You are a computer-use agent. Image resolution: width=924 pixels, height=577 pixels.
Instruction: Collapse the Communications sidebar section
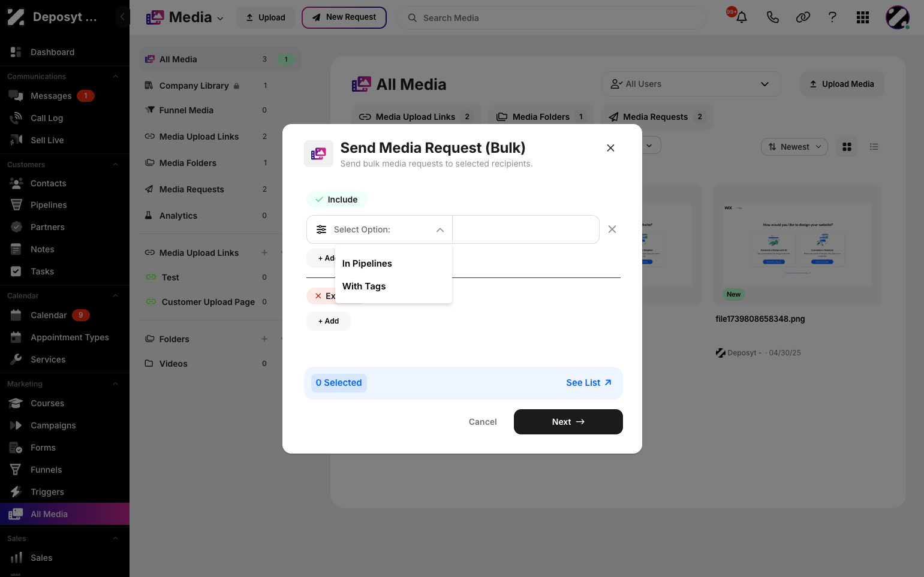[x=116, y=77]
